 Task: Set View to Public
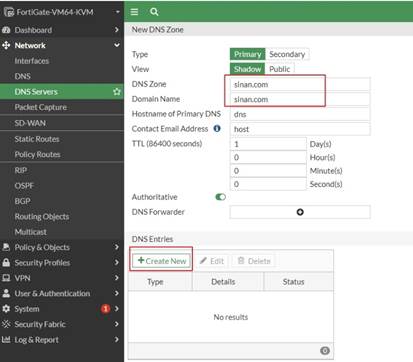coord(279,69)
